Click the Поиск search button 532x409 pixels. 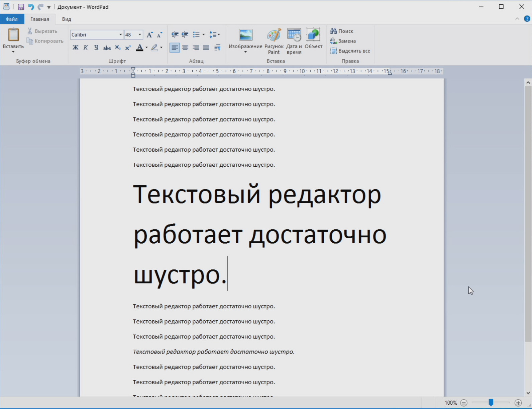point(342,31)
